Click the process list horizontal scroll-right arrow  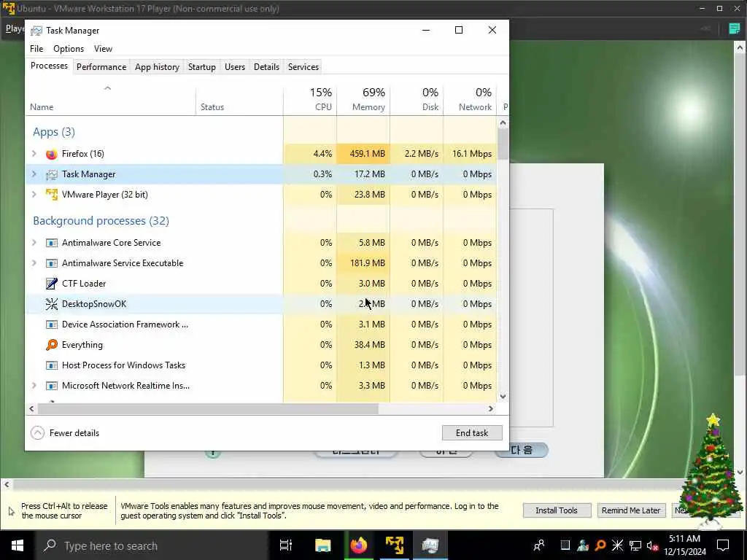point(491,408)
